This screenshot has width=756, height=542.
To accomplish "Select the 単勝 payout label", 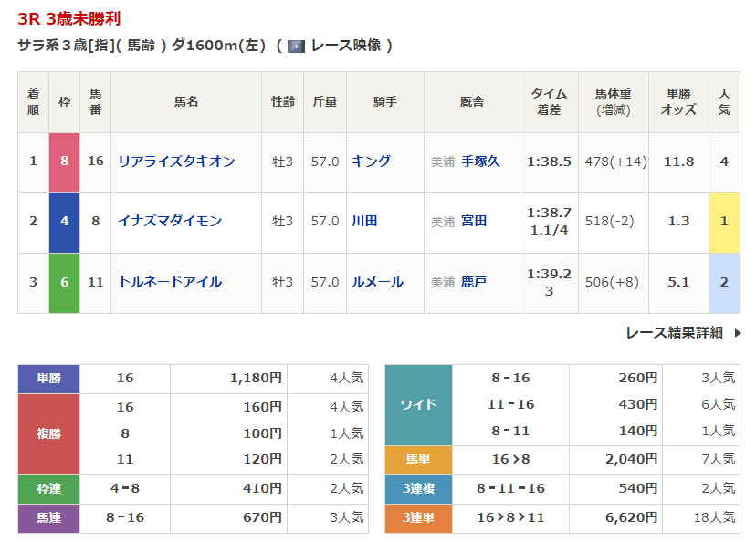I will click(x=48, y=379).
